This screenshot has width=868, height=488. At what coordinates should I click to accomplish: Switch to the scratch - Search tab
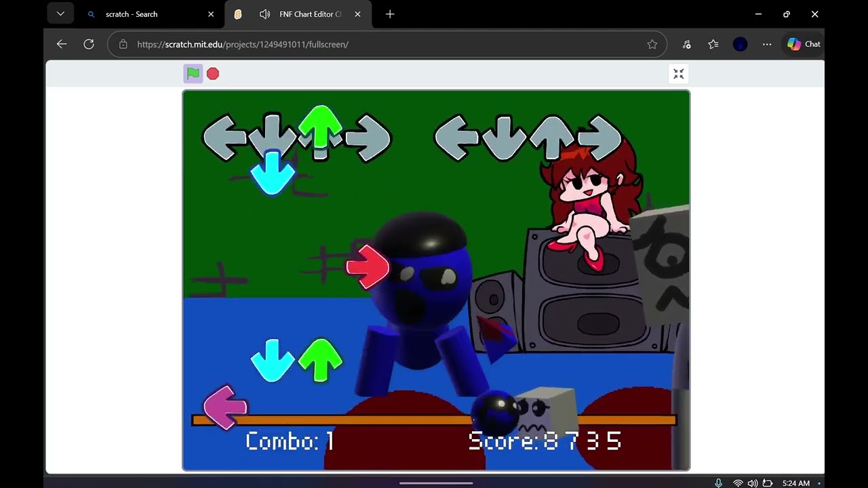(x=131, y=14)
